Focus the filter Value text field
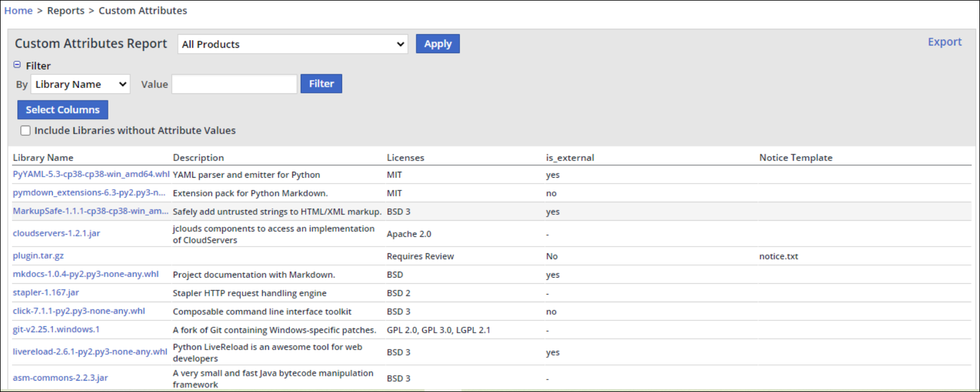The height and width of the screenshot is (392, 980). coord(234,84)
